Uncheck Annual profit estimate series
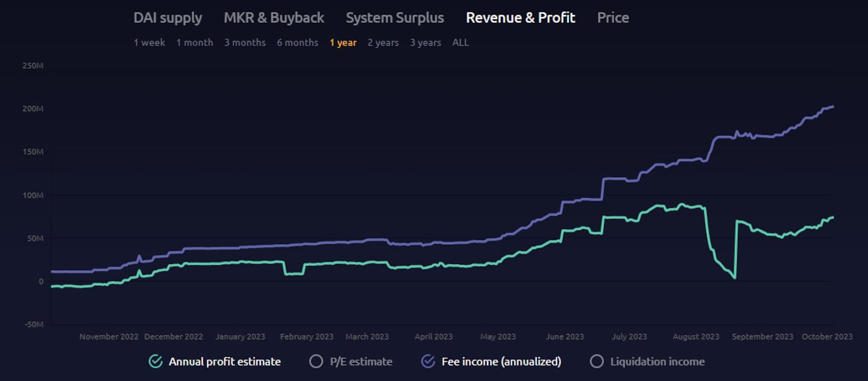This screenshot has height=381, width=868. [215, 362]
